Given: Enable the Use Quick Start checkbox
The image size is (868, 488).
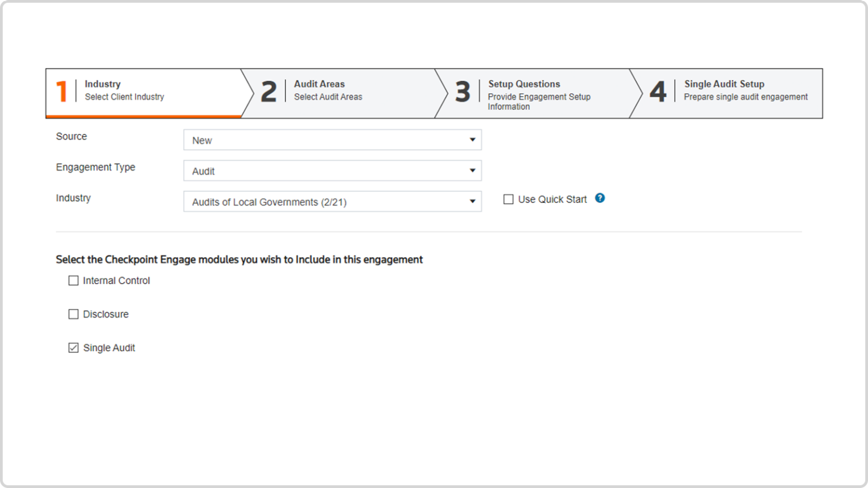Looking at the screenshot, I should point(509,199).
